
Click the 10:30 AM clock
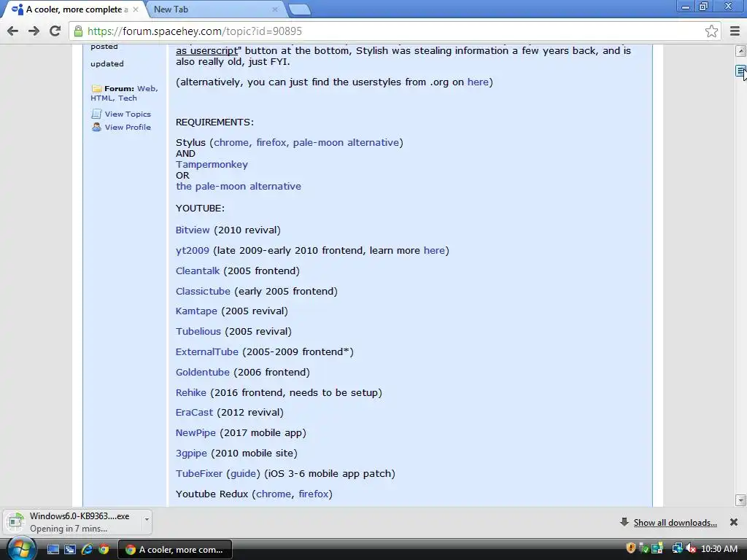click(x=719, y=549)
